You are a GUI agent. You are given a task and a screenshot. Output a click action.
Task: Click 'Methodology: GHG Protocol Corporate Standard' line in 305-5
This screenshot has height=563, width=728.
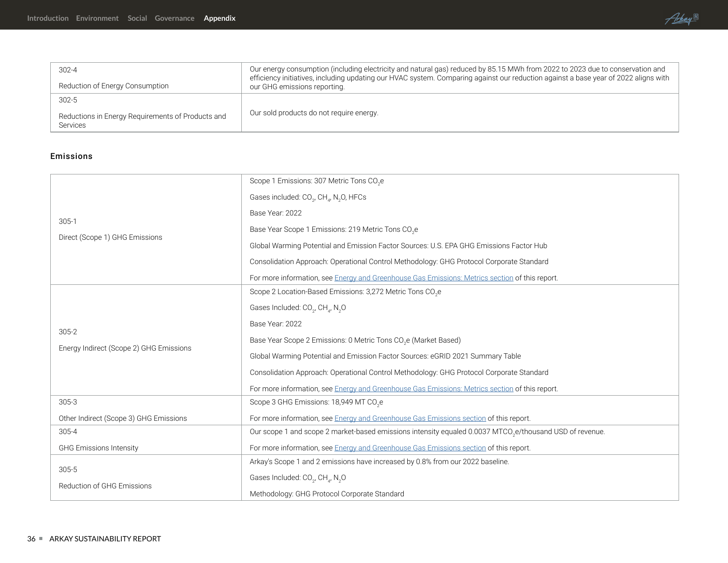327,494
